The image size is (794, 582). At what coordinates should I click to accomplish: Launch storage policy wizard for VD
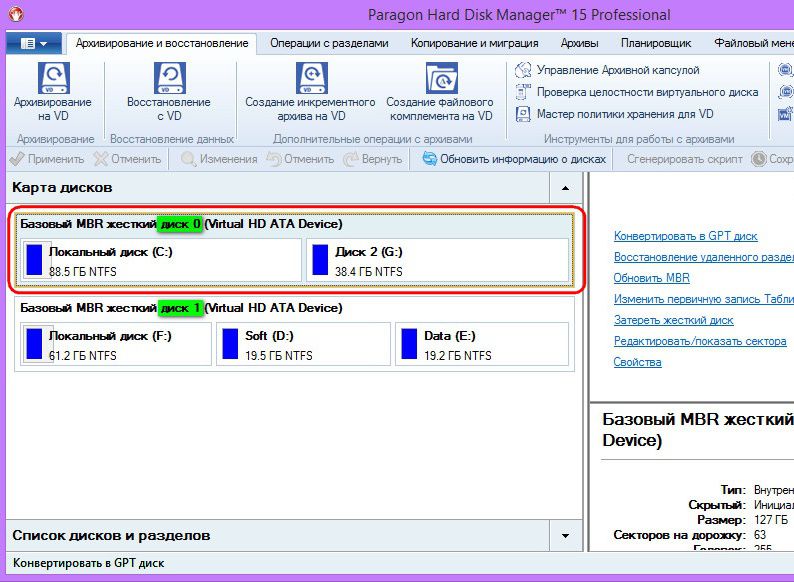pyautogui.click(x=624, y=114)
